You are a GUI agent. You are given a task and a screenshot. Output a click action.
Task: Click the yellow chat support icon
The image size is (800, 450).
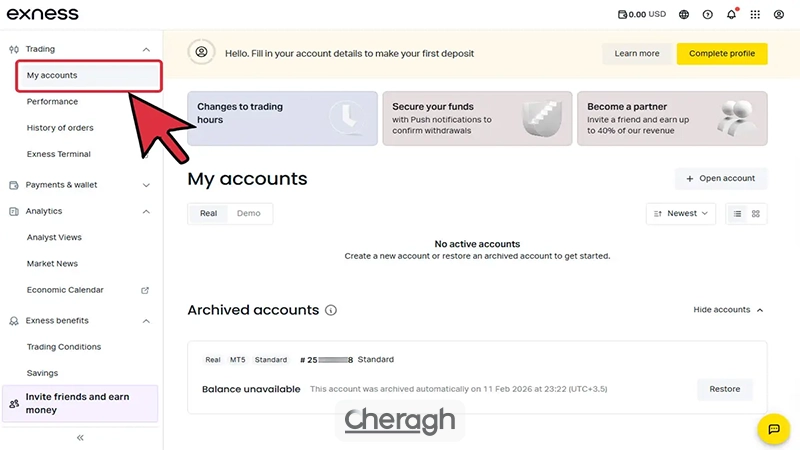(773, 429)
